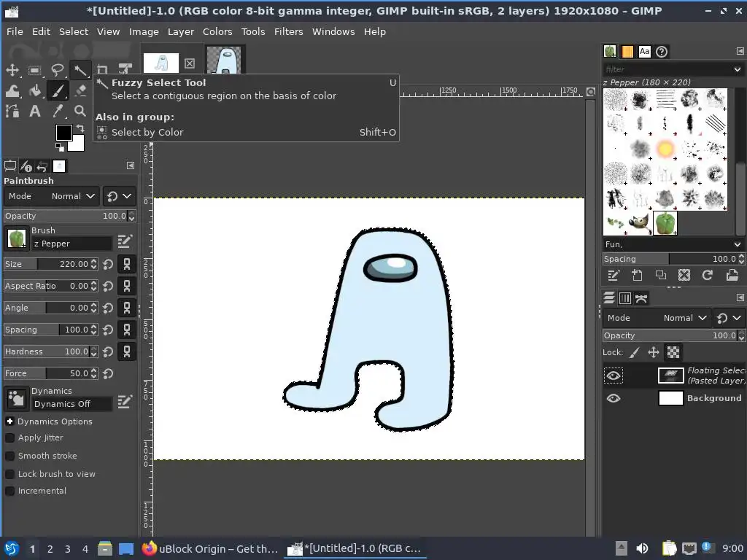Open Brushes dock configure tab menu
This screenshot has height=560, width=747.
point(740,51)
